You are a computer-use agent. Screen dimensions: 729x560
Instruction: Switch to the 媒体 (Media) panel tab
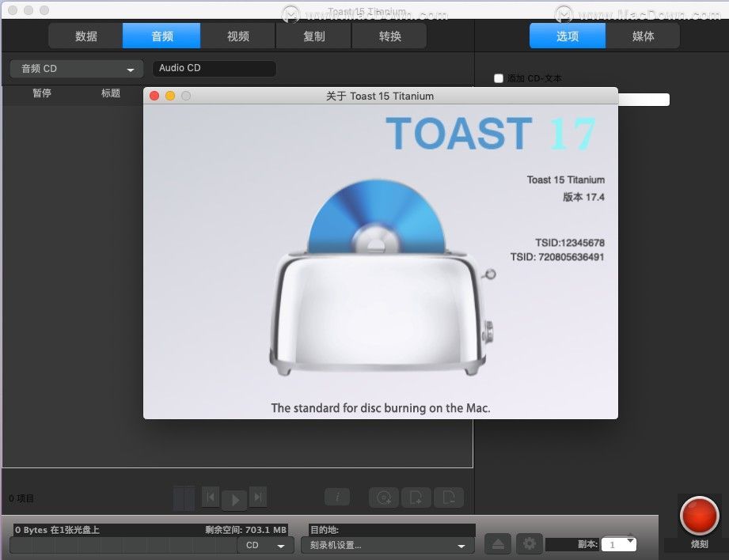coord(643,36)
